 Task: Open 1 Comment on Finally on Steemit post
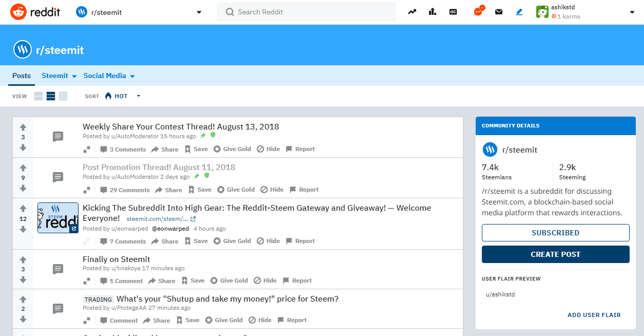(x=122, y=281)
